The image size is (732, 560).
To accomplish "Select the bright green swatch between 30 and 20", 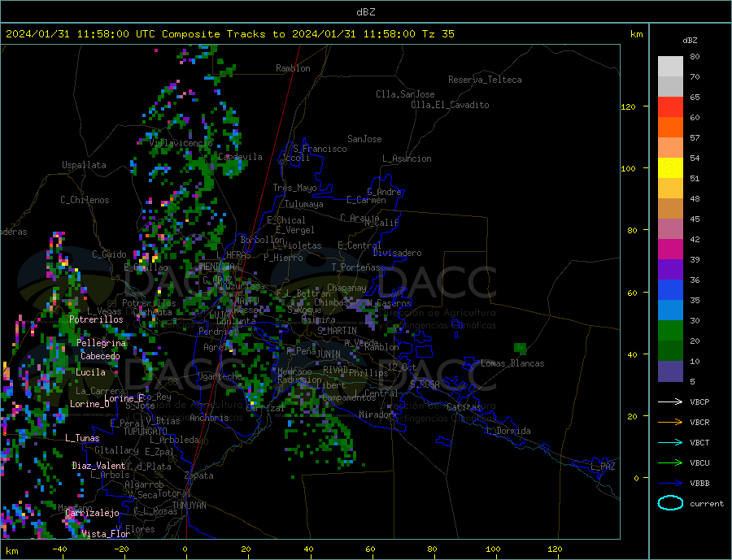I will (670, 331).
